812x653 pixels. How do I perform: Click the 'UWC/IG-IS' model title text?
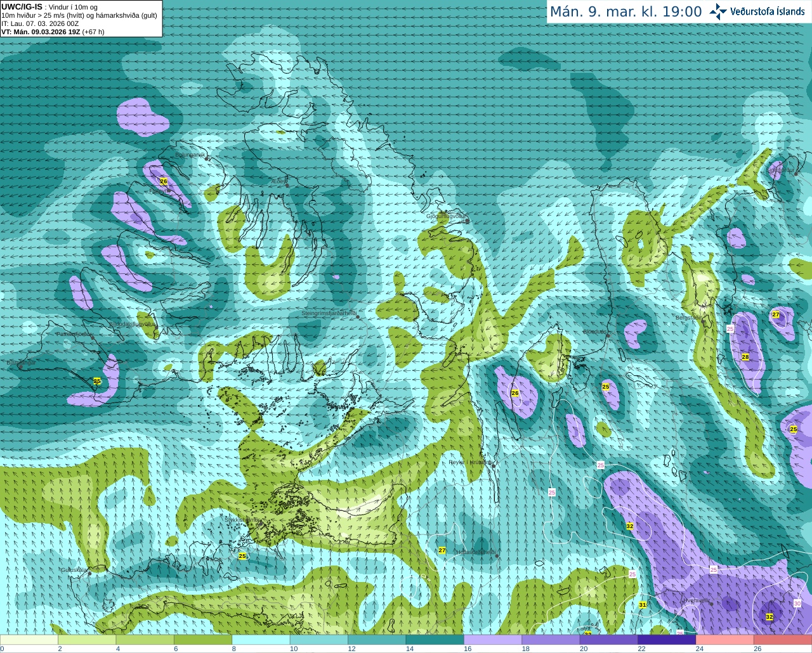pyautogui.click(x=22, y=7)
